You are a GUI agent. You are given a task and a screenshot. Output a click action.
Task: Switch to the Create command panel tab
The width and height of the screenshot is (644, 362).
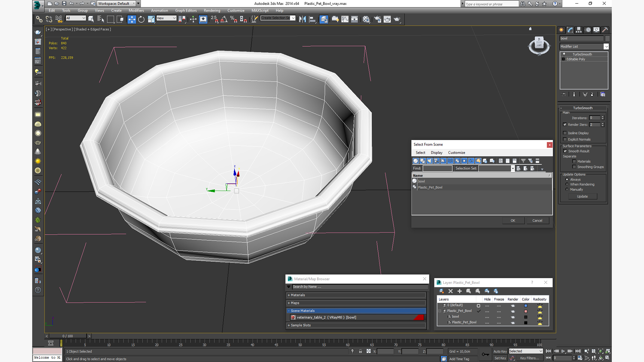[561, 30]
